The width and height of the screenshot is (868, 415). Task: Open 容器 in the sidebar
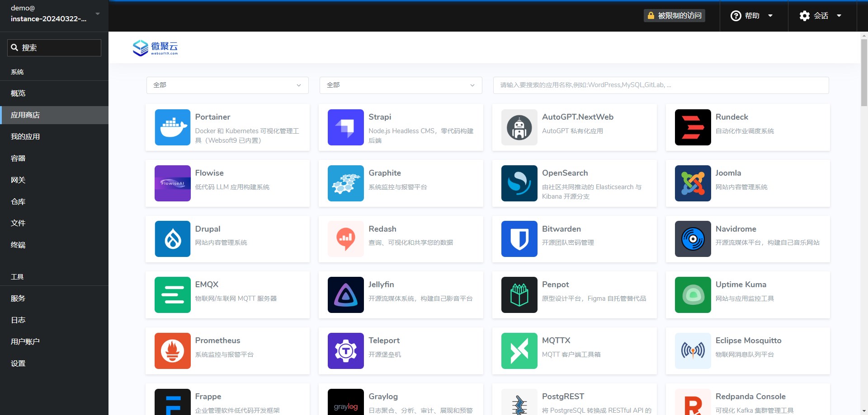[x=54, y=159]
